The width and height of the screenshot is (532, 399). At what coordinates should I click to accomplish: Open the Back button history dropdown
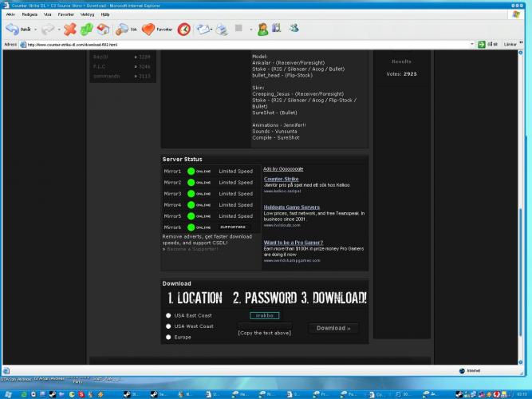click(34, 30)
